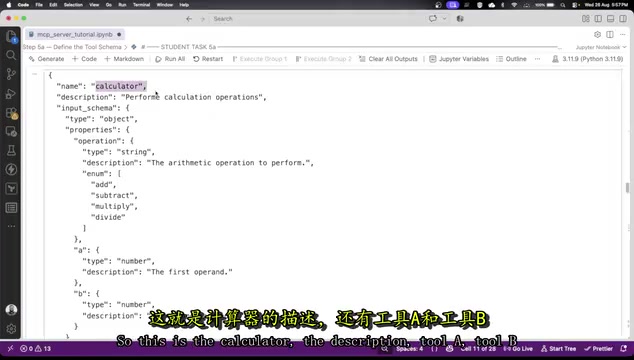Image resolution: width=634 pixels, height=360 pixels.
Task: Click the cell collapse ellipsis in the gutter
Action: [x=35, y=74]
